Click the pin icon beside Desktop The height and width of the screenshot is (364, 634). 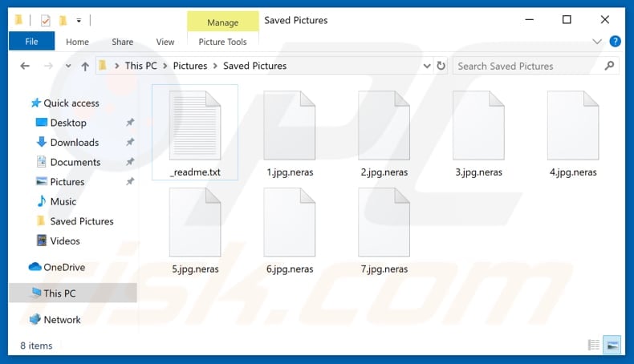(130, 122)
